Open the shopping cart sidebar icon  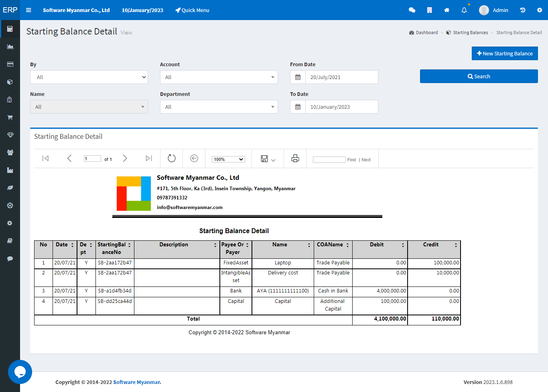click(x=10, y=117)
